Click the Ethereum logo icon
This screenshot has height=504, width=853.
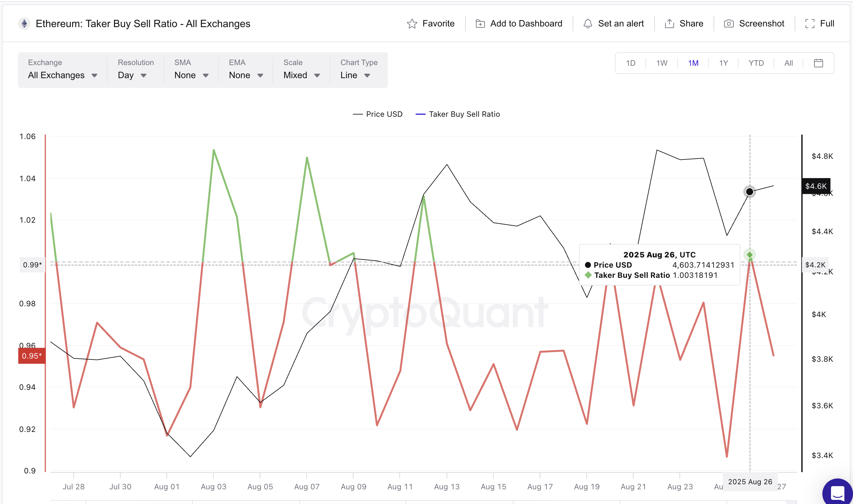[x=24, y=24]
